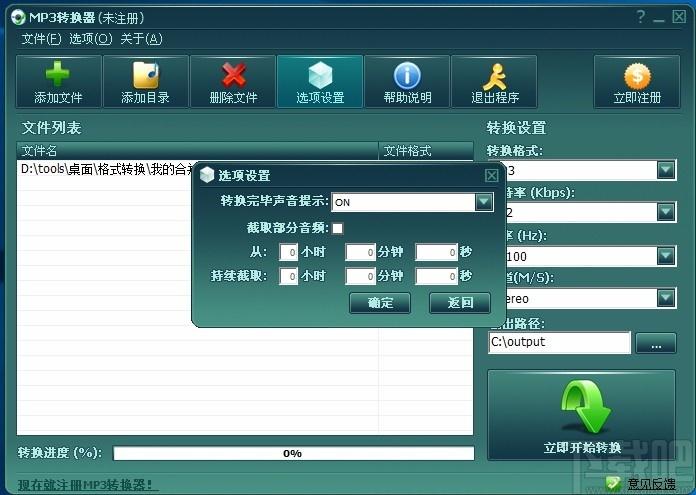The width and height of the screenshot is (696, 495).
Task: Click the help question mark in title bar
Action: click(640, 17)
